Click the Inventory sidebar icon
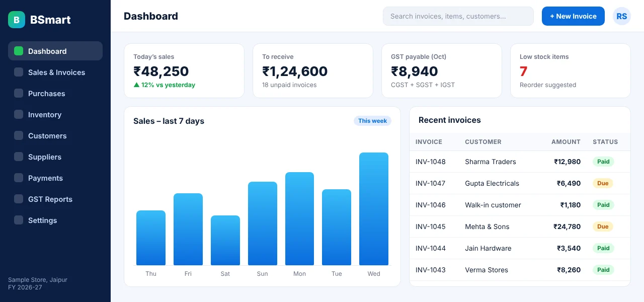The image size is (644, 302). pos(19,114)
